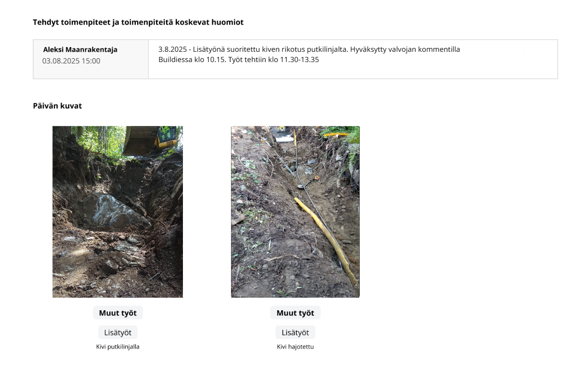The height and width of the screenshot is (370, 588).
Task: Click the timestamp 03.08.2025 15:00
Action: point(71,61)
